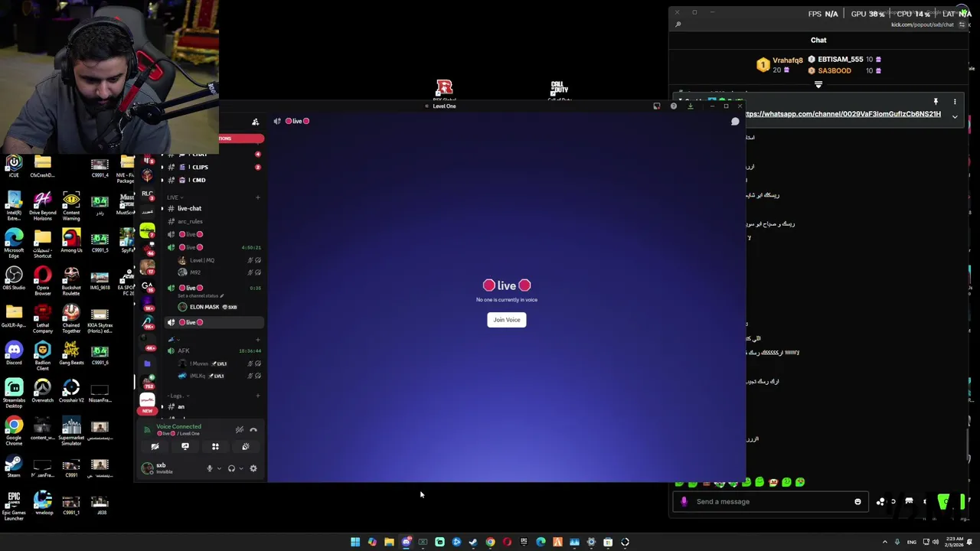Click EBTISAM_555 on the gift leaderboard
This screenshot has width=980, height=551.
tap(840, 59)
